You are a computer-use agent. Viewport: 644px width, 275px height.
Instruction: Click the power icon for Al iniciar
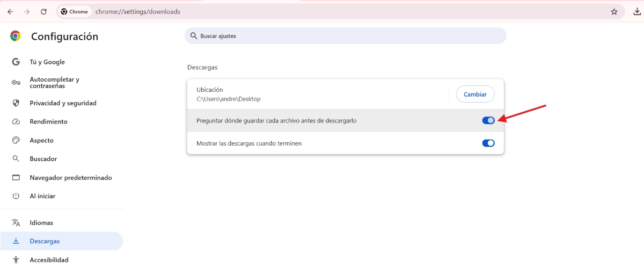[16, 196]
